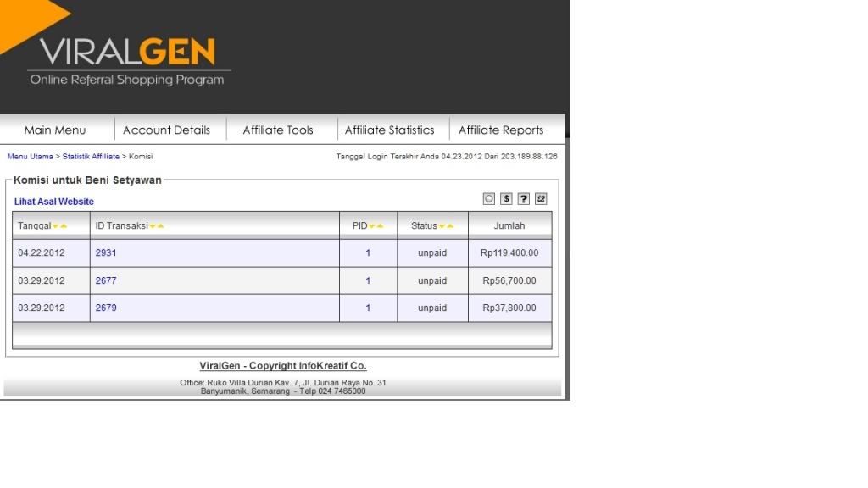Click date 04.22.2012 cell
Image resolution: width=868 pixels, height=488 pixels.
(x=41, y=252)
